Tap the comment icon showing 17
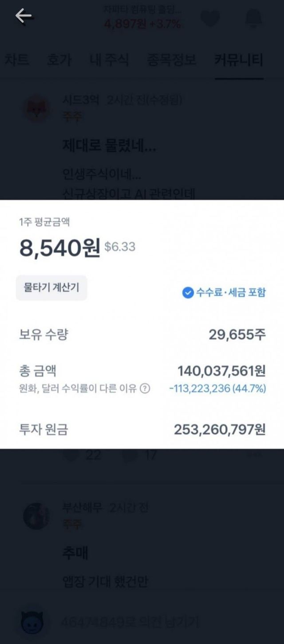Viewport: 284px width, 644px height. (x=130, y=455)
